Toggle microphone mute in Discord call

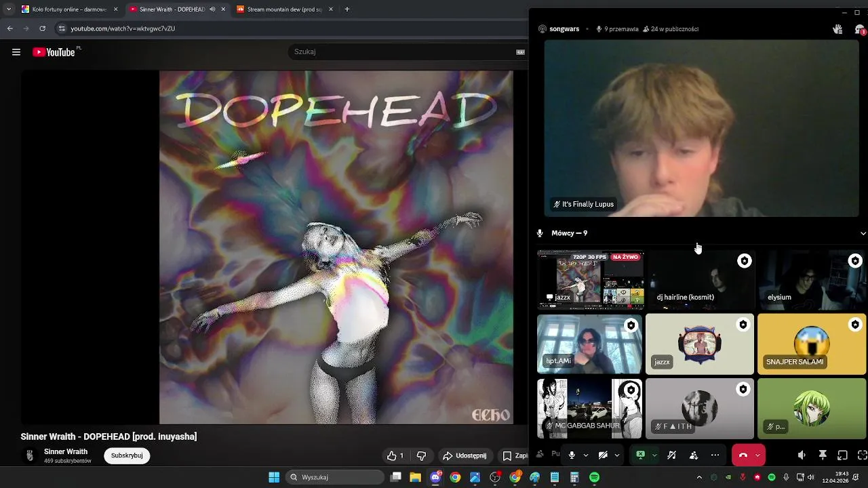tap(572, 455)
